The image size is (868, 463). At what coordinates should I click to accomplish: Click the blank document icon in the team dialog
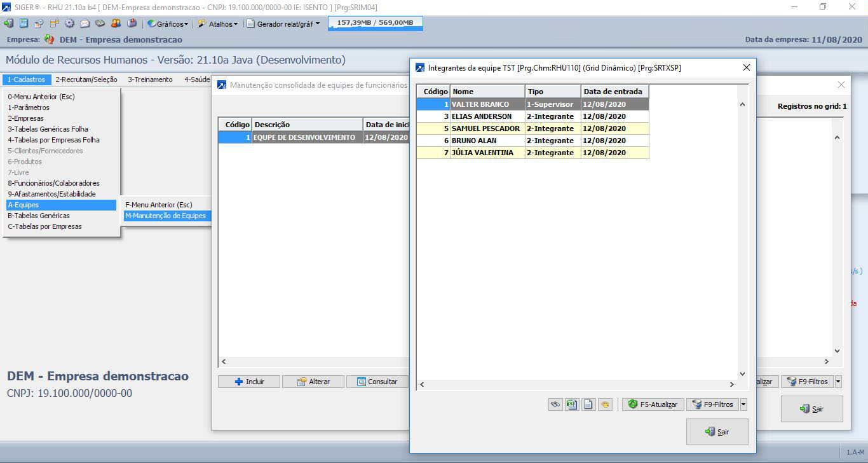click(588, 404)
